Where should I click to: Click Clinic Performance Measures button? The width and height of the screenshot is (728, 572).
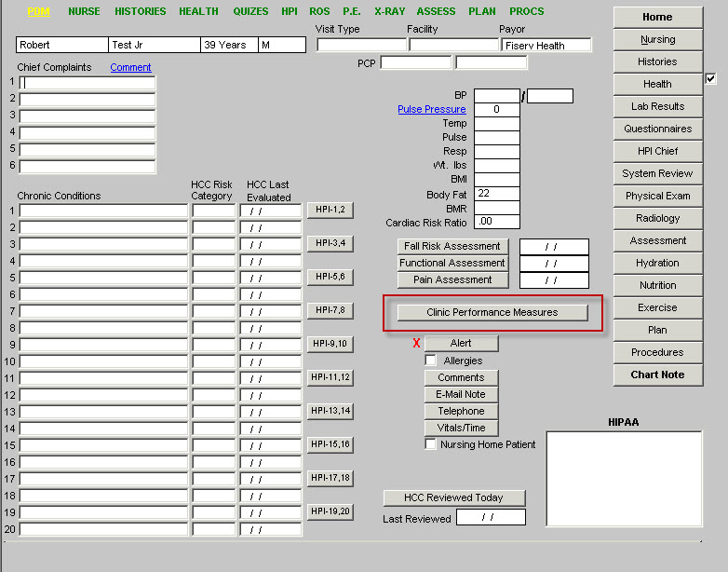coord(492,312)
